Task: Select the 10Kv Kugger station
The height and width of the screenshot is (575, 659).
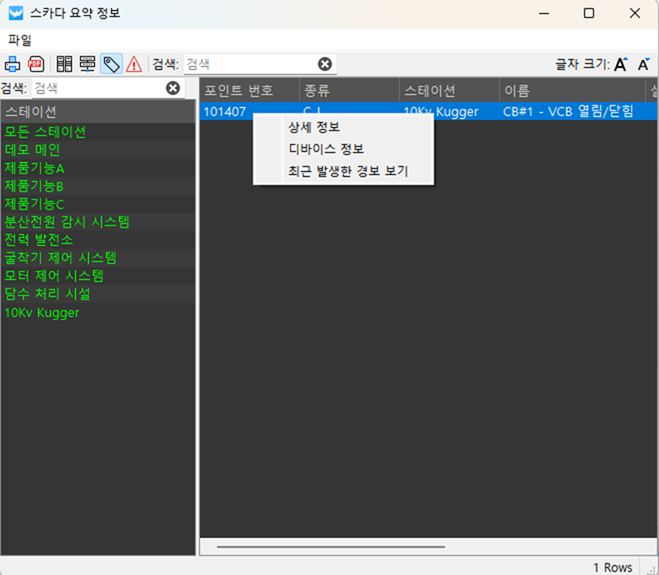Action: (x=42, y=312)
